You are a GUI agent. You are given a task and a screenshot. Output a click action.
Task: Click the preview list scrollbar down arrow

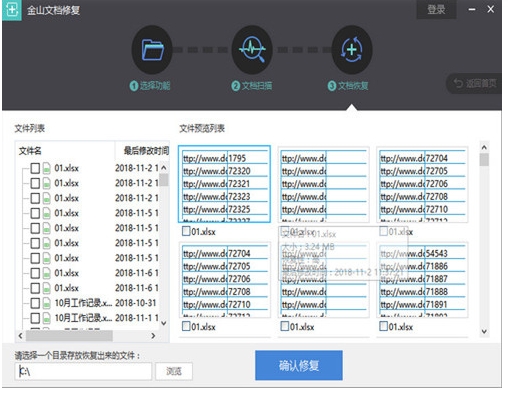click(x=484, y=331)
